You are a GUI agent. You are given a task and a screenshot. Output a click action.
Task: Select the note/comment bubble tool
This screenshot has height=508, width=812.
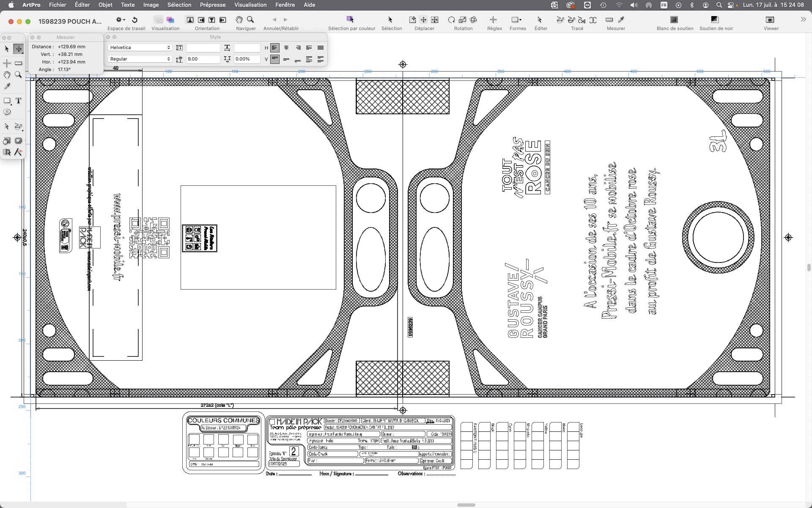[7, 112]
